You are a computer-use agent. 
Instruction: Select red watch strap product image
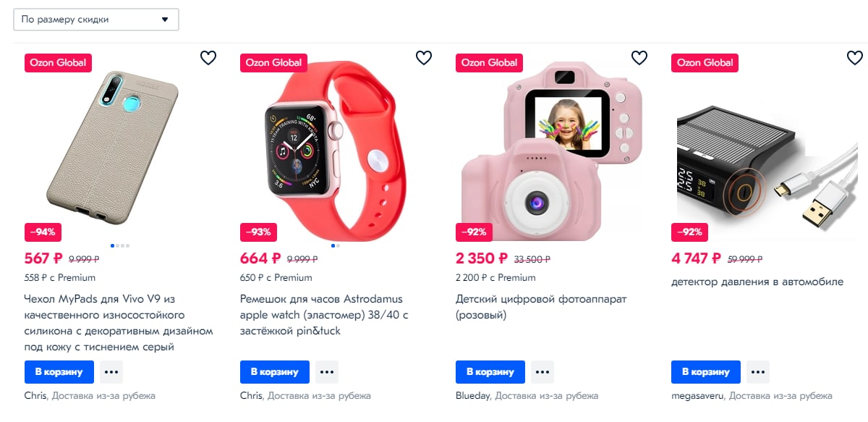[336, 145]
